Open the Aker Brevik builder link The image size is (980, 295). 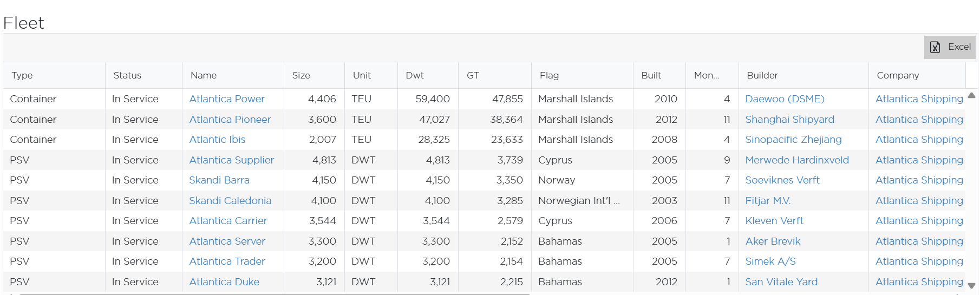(773, 241)
